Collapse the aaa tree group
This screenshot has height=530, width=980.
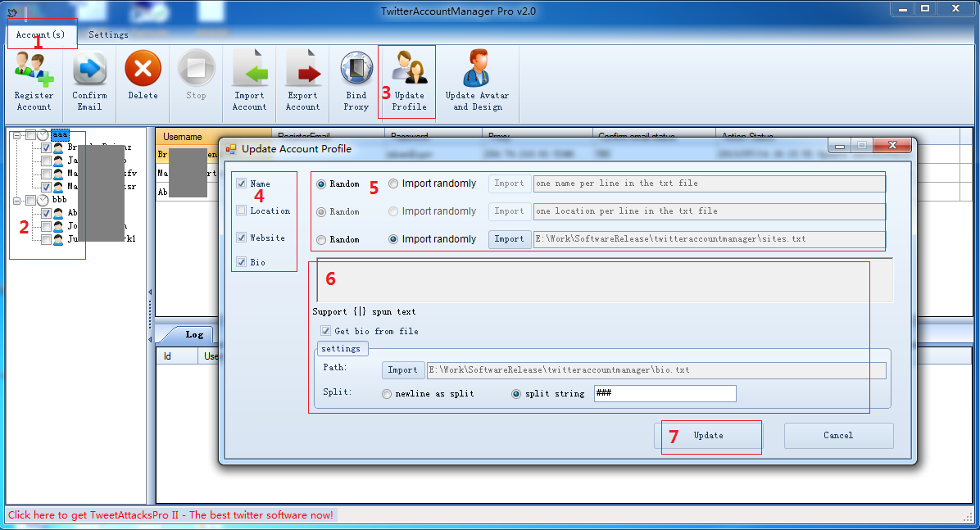tap(17, 135)
